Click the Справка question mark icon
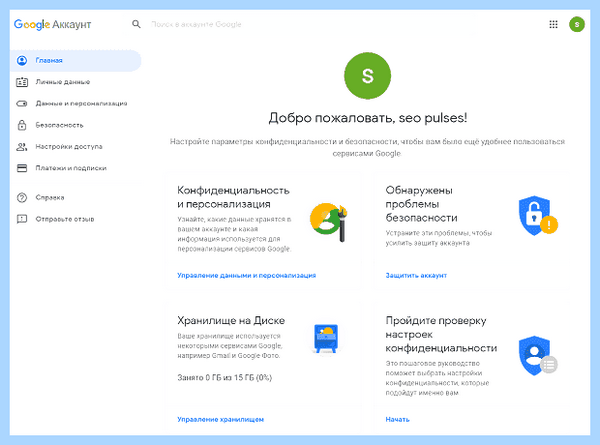 click(x=22, y=197)
